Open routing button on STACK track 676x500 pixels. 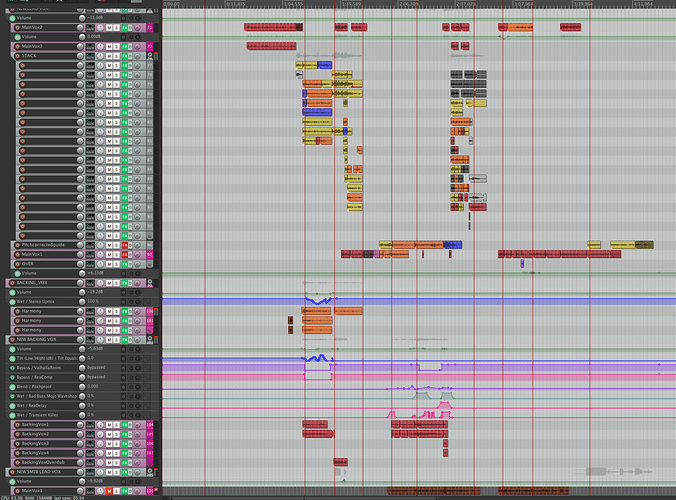[90, 56]
